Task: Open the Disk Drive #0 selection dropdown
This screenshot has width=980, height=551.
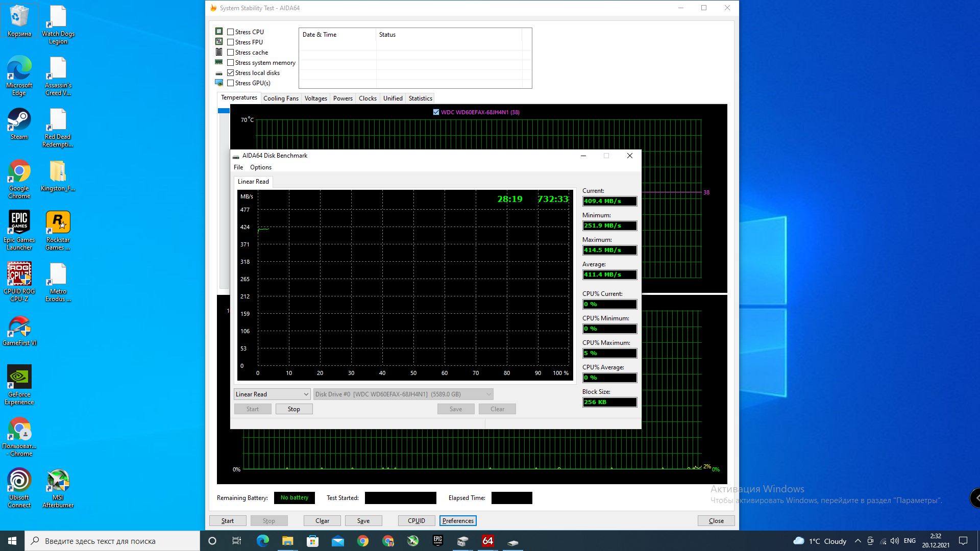Action: click(x=403, y=394)
